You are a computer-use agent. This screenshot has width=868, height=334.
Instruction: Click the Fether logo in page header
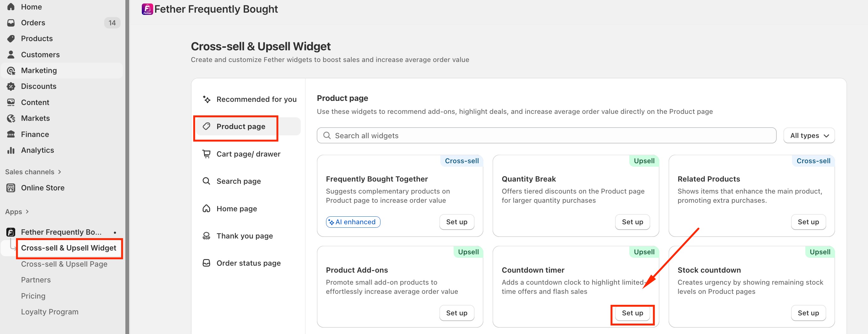147,9
